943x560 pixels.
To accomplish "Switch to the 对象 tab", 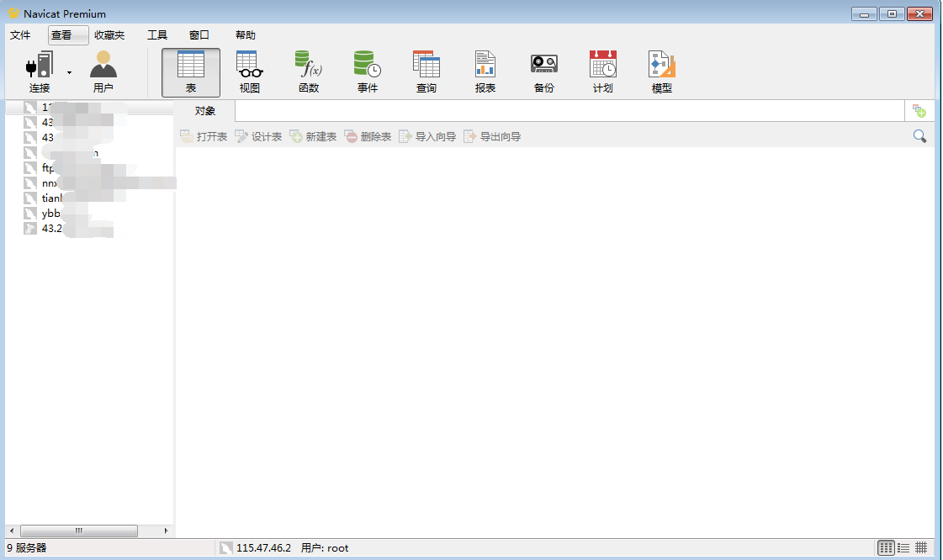I will 205,111.
